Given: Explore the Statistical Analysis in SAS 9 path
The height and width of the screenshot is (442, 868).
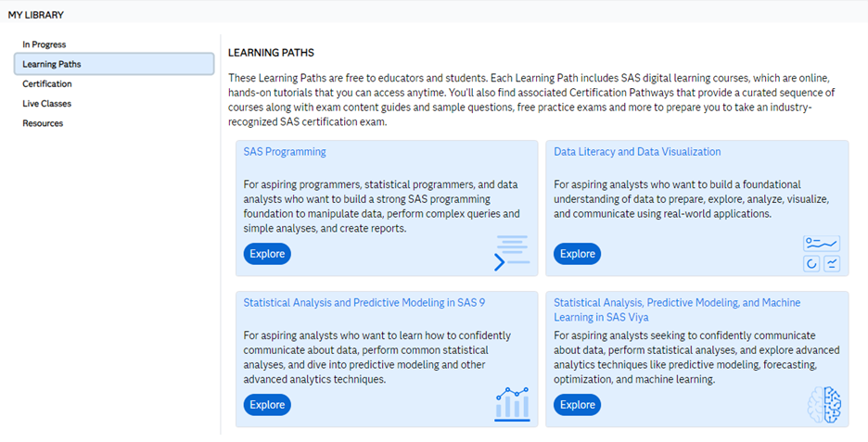Looking at the screenshot, I should 267,405.
